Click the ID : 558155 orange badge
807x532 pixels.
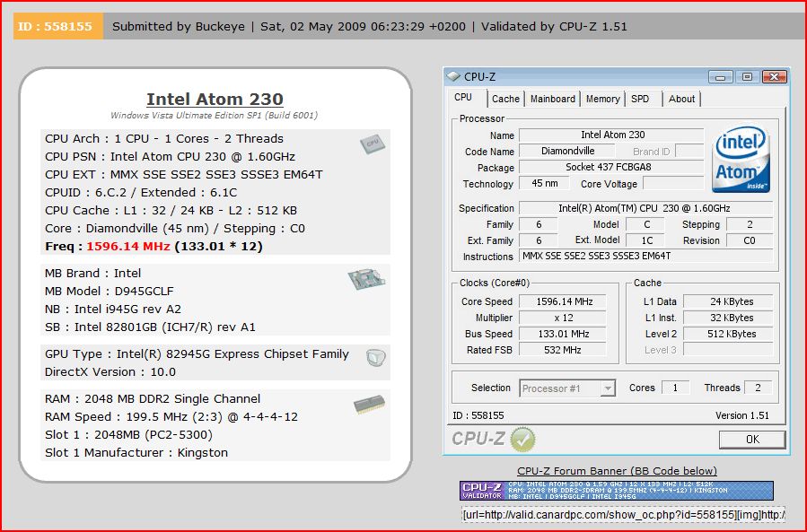pyautogui.click(x=57, y=26)
